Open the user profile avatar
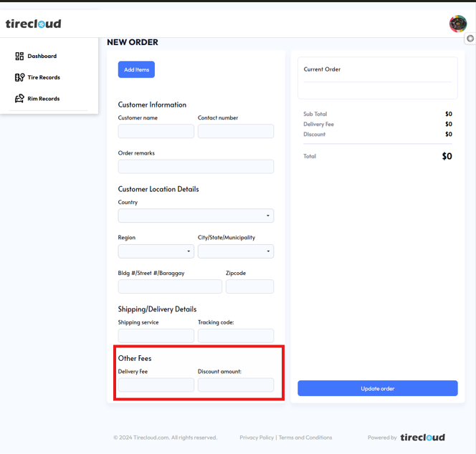 [x=457, y=24]
